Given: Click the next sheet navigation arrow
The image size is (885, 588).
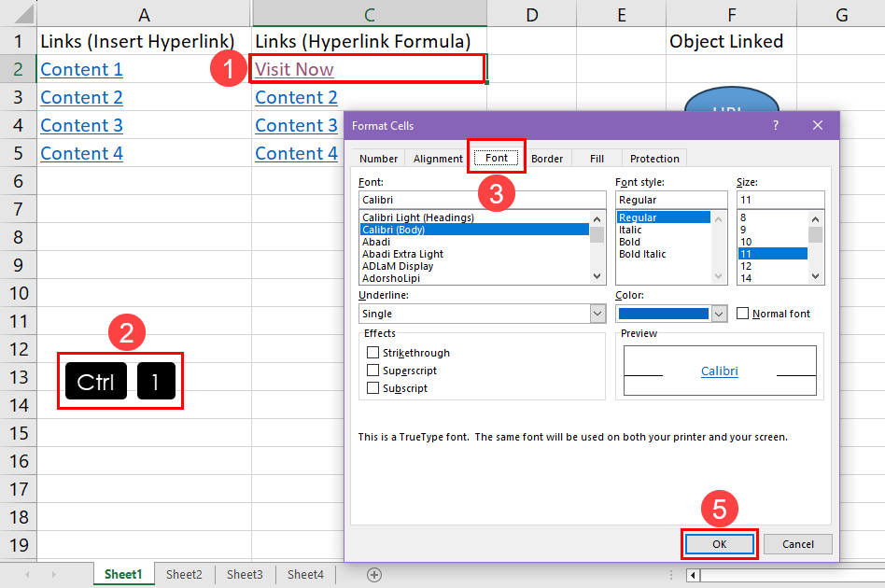Looking at the screenshot, I should tap(53, 574).
